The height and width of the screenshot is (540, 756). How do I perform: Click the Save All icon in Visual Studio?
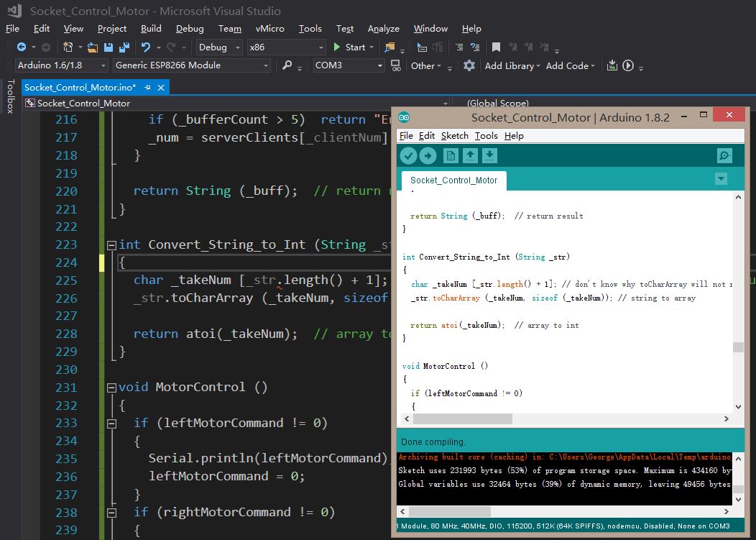coord(124,47)
